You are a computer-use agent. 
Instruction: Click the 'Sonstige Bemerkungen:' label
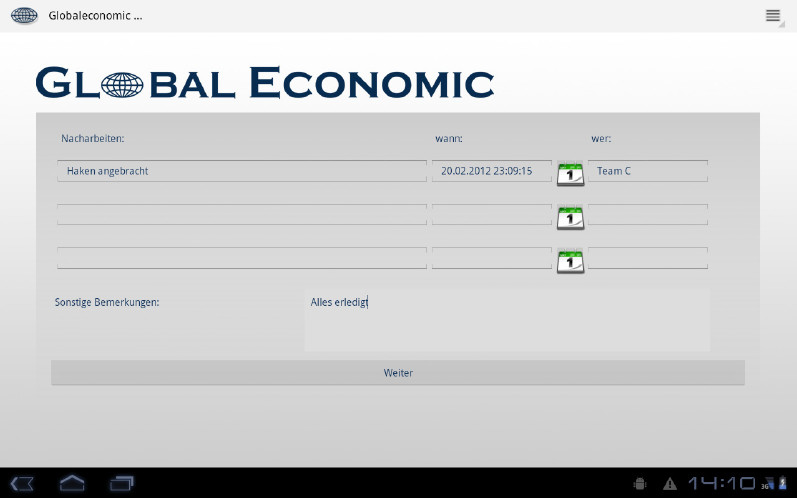point(107,302)
